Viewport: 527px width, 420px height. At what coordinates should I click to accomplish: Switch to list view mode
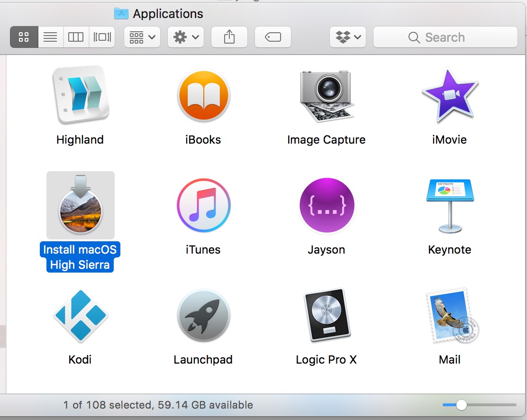pyautogui.click(x=50, y=37)
